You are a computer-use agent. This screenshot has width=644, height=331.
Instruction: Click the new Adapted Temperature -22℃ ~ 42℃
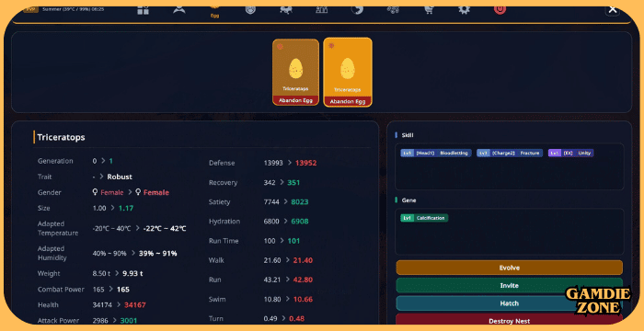pyautogui.click(x=165, y=228)
